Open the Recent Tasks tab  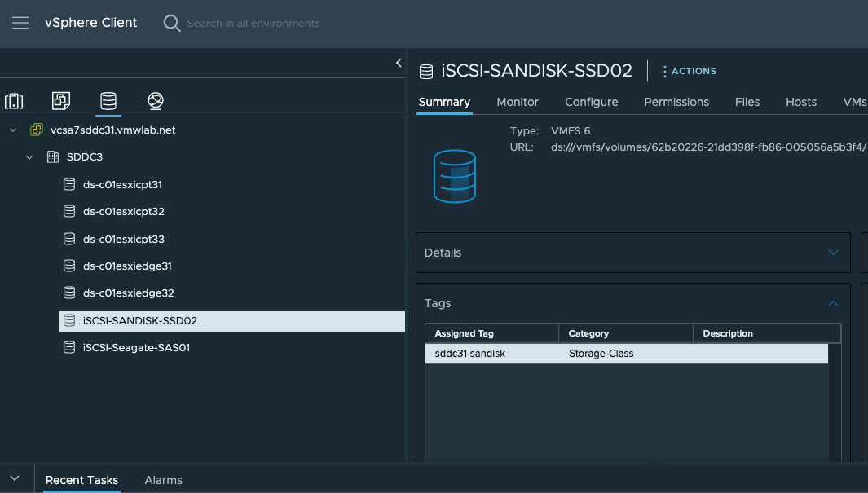82,480
